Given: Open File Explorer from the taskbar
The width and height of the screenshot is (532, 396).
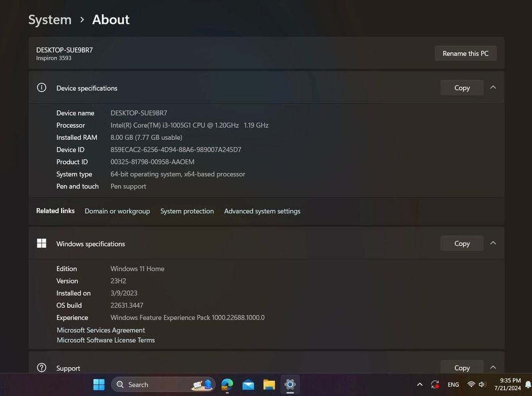Looking at the screenshot, I should pos(269,385).
